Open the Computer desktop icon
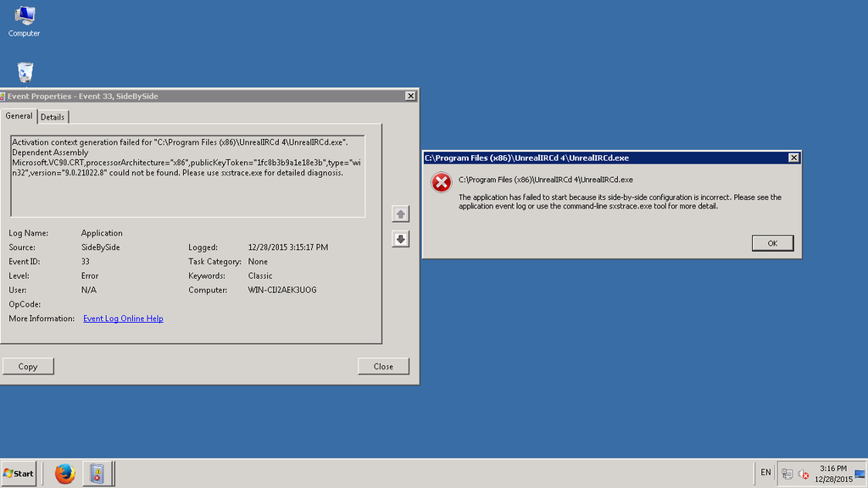 click(24, 19)
